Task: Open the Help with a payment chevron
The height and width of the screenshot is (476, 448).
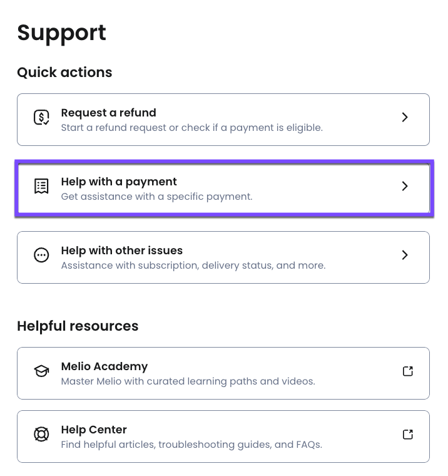Action: point(405,186)
